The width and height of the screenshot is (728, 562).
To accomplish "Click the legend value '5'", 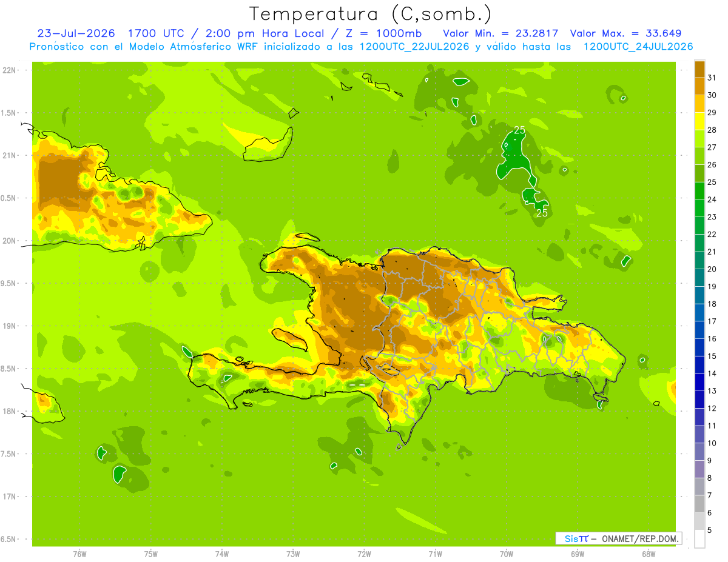I will (x=710, y=530).
